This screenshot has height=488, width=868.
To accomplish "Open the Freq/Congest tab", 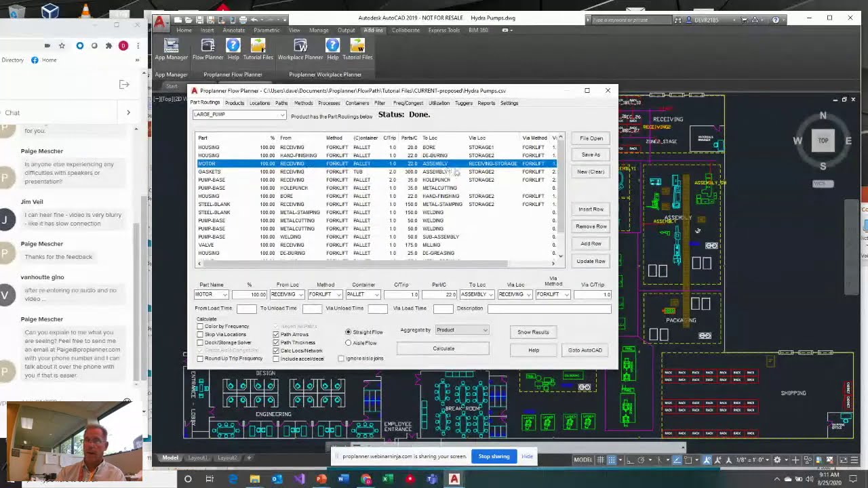I will click(x=408, y=103).
